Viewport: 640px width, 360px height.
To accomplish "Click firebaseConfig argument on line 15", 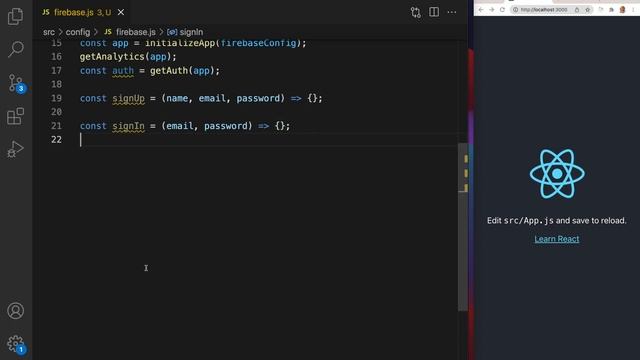I will pyautogui.click(x=258, y=43).
